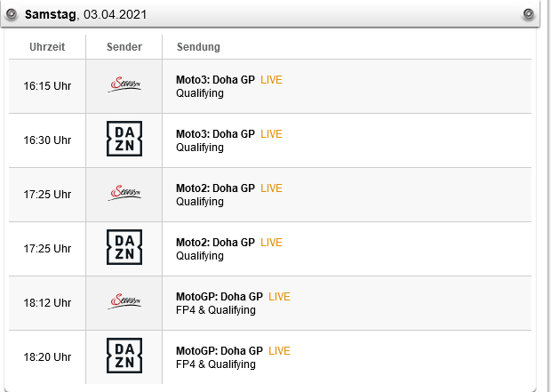This screenshot has width=551, height=392.
Task: Open Moto2: Doha GP broadcast on DAZN
Action: click(x=215, y=243)
